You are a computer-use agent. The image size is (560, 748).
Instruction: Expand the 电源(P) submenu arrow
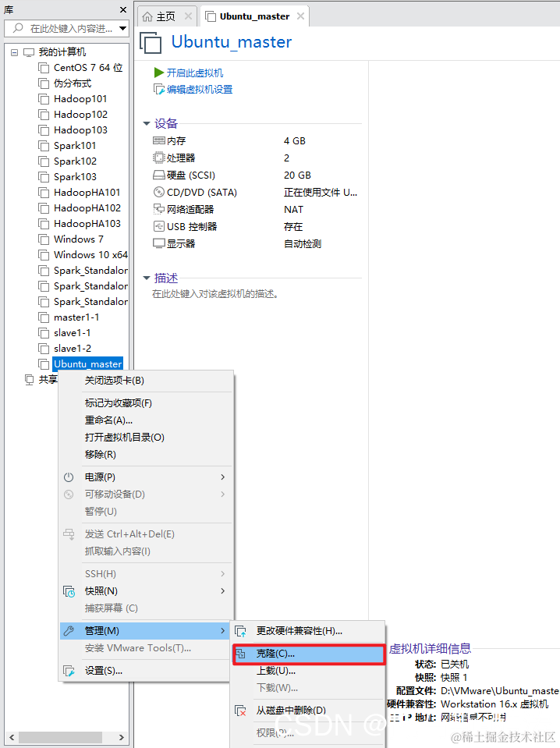click(x=223, y=477)
